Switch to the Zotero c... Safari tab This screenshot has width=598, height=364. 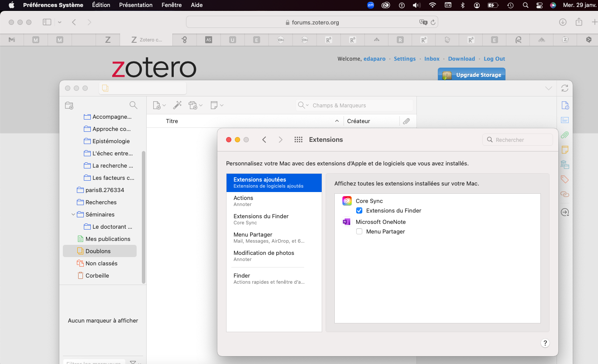[146, 40]
